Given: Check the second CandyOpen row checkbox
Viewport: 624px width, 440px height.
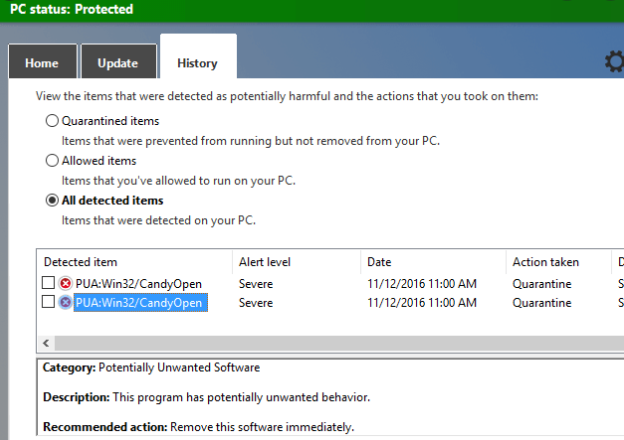Looking at the screenshot, I should coord(48,302).
